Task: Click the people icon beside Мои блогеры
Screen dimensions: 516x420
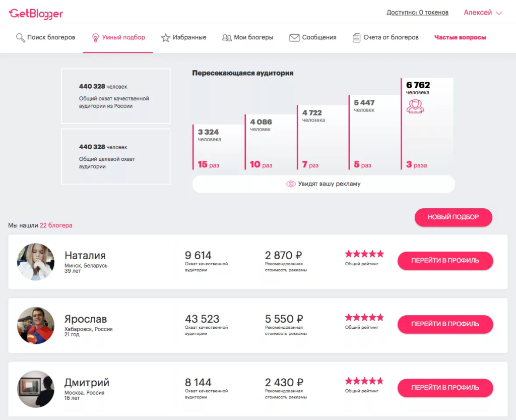Action: [x=228, y=37]
